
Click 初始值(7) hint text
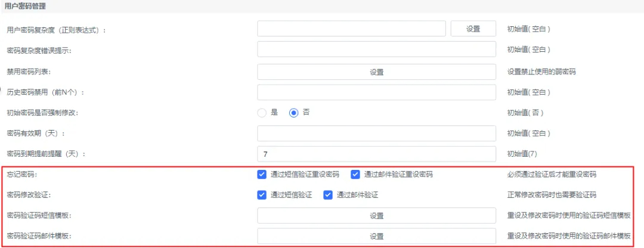pos(522,154)
